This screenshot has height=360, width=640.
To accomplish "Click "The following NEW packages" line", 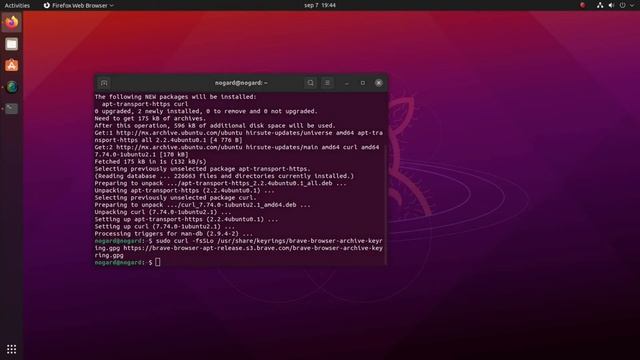I will [176, 97].
